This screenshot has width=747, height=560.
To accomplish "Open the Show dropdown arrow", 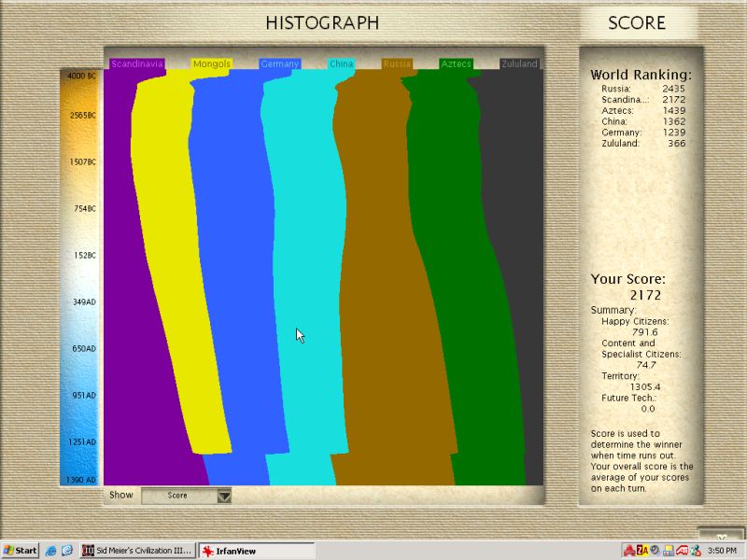I will point(223,496).
